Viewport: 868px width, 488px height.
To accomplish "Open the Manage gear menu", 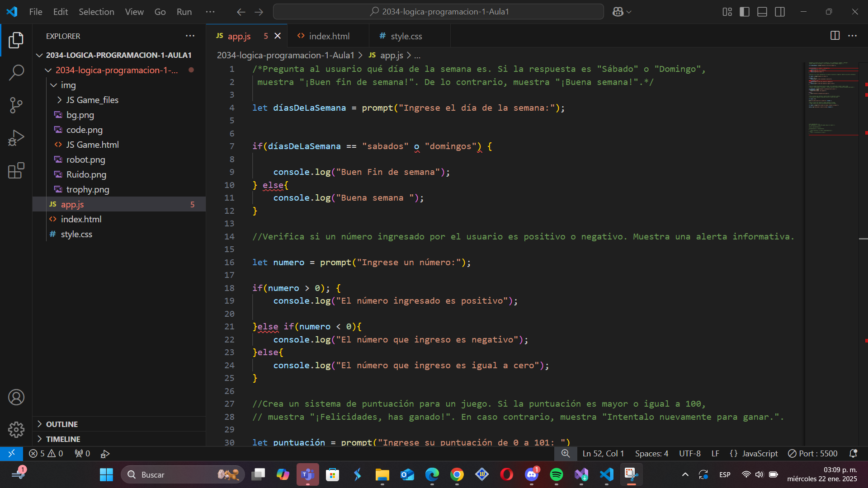I will coord(16,429).
